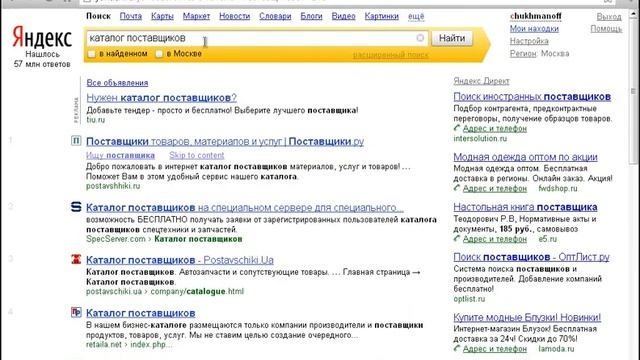Click the Яндекс logo
This screenshot has width=640, height=360.
(x=42, y=38)
